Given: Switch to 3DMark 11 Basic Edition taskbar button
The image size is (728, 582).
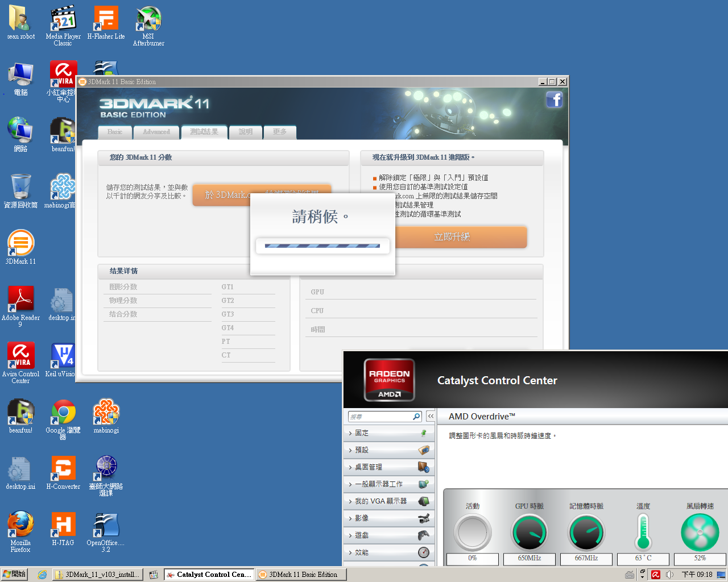Looking at the screenshot, I should [x=301, y=575].
